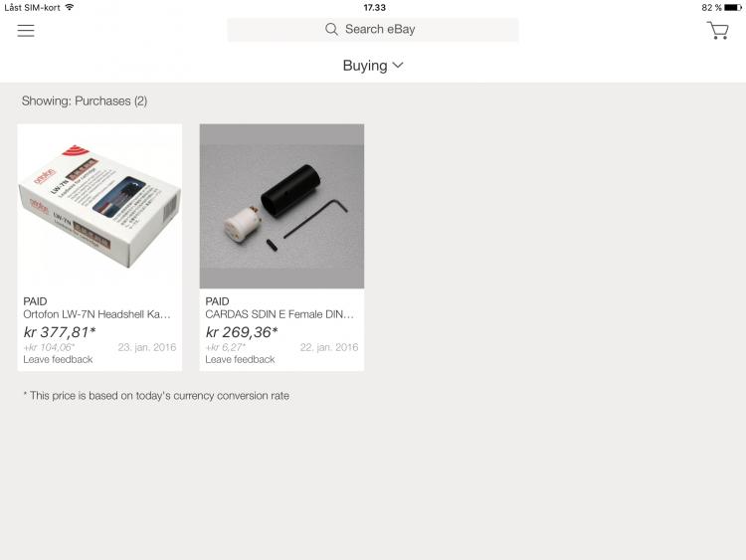Click the search magnifier icon
This screenshot has width=746, height=560.
(x=331, y=30)
